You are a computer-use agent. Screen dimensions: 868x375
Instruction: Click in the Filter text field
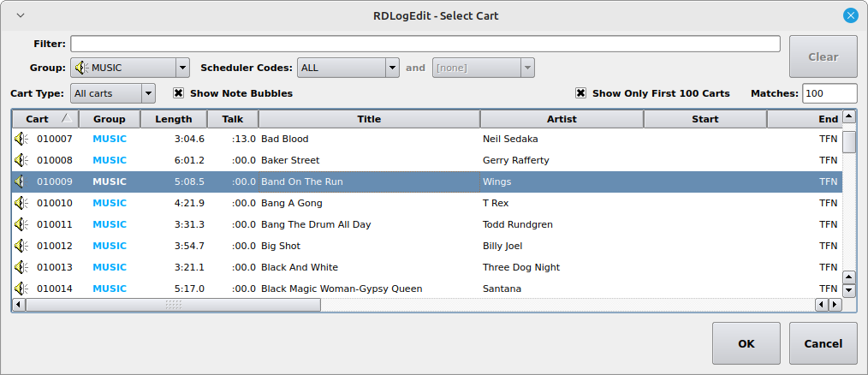[425, 44]
